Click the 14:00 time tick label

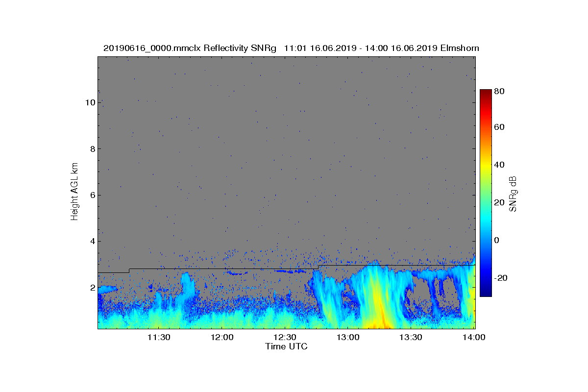(x=473, y=337)
